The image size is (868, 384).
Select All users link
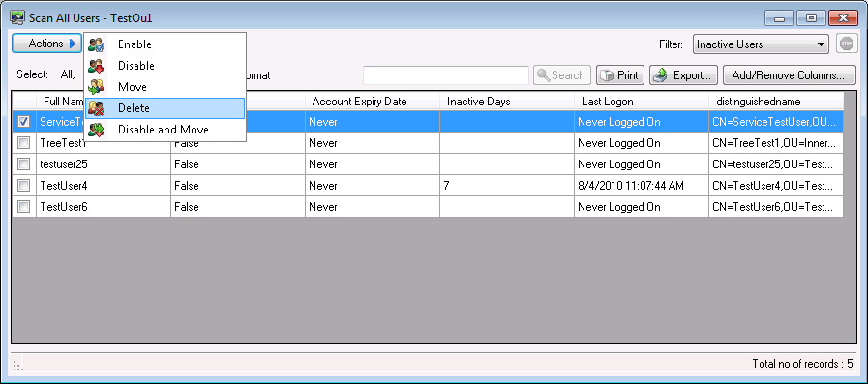pos(68,74)
